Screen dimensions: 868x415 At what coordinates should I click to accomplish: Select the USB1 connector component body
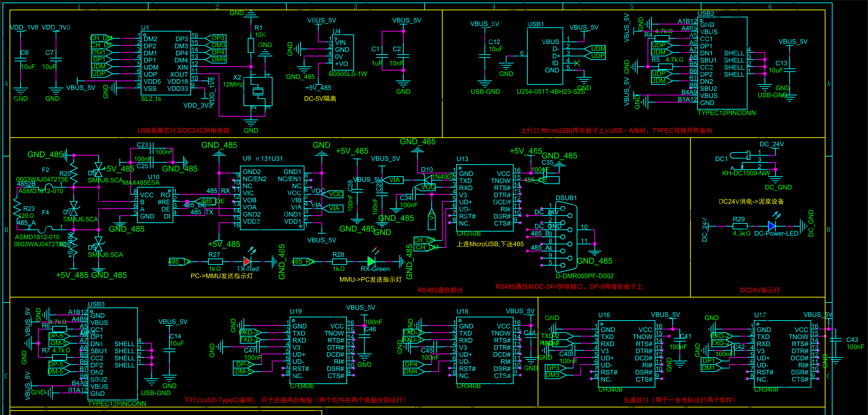[545, 56]
